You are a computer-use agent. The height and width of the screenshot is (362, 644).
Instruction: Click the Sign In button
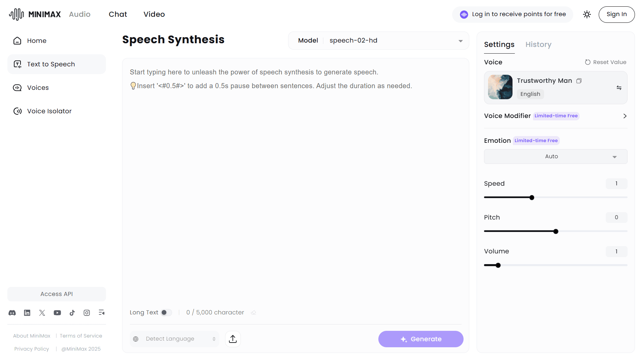click(616, 14)
